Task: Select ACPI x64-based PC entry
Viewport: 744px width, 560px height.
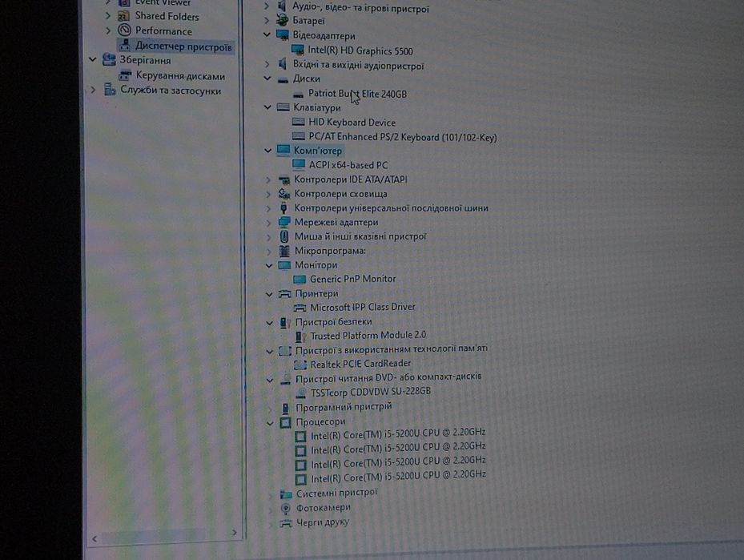Action: point(348,165)
